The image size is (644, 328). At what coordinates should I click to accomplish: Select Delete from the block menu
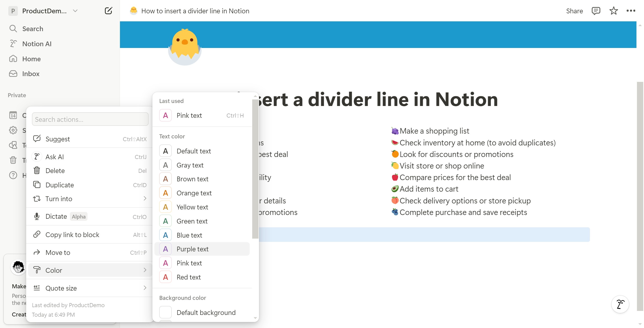click(x=90, y=171)
